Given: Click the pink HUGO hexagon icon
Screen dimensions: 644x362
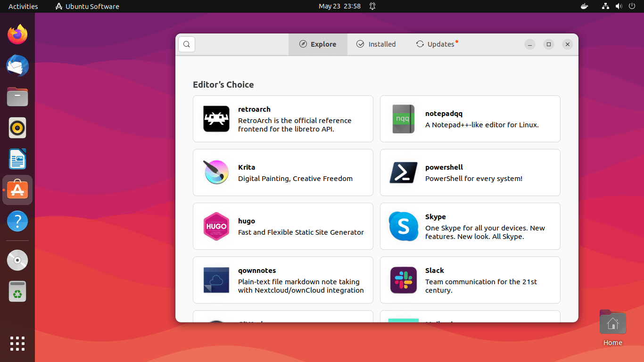Looking at the screenshot, I should (216, 226).
